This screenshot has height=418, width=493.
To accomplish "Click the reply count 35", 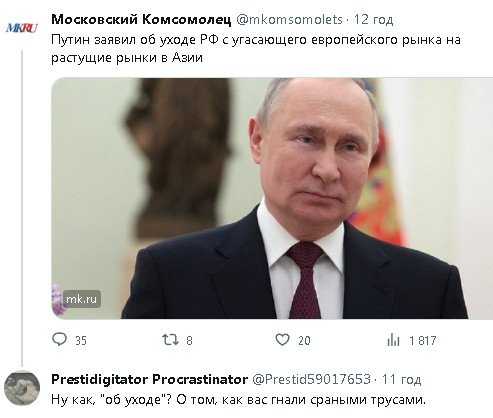I will coord(81,341).
